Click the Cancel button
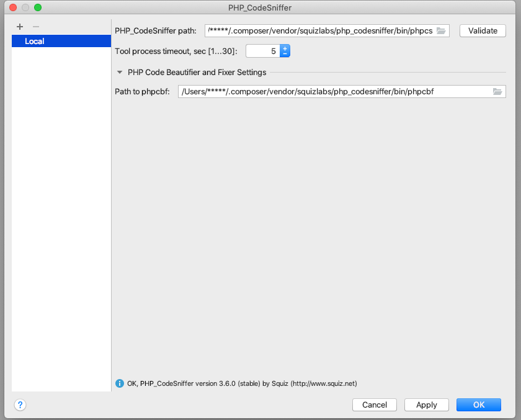The width and height of the screenshot is (521, 420). point(374,404)
